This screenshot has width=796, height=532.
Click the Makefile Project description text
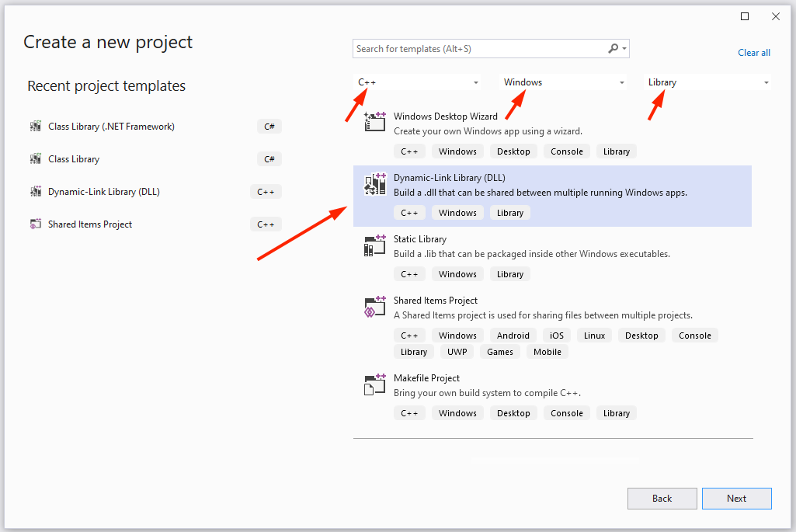[x=487, y=393]
